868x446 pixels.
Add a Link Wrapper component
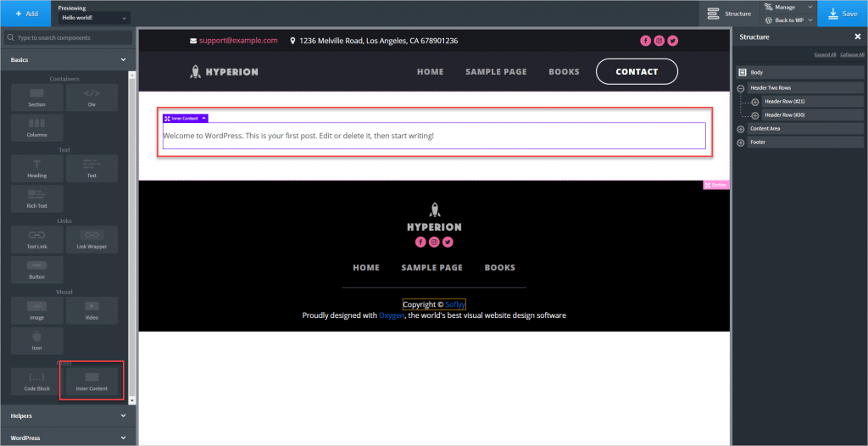click(x=92, y=239)
